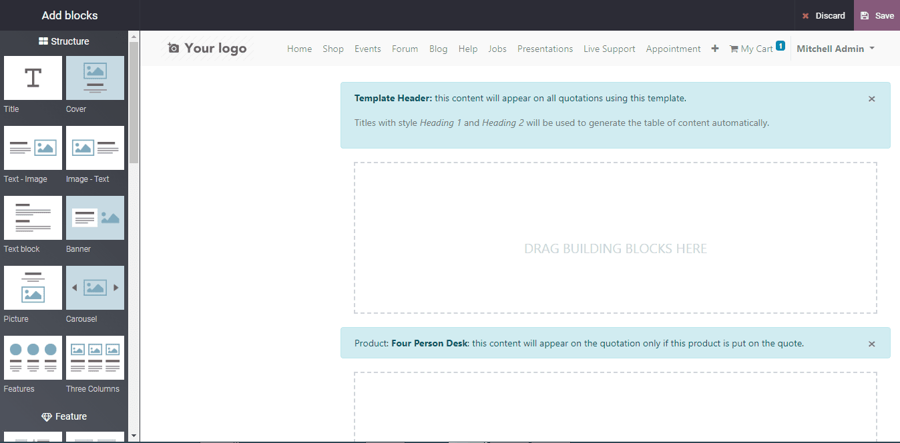Click the sidebar scroll up arrow
This screenshot has height=443, width=900.
point(134,36)
